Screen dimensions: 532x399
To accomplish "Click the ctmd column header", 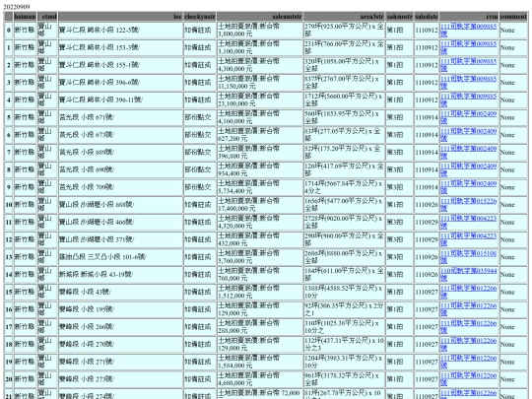I will 47,17.
